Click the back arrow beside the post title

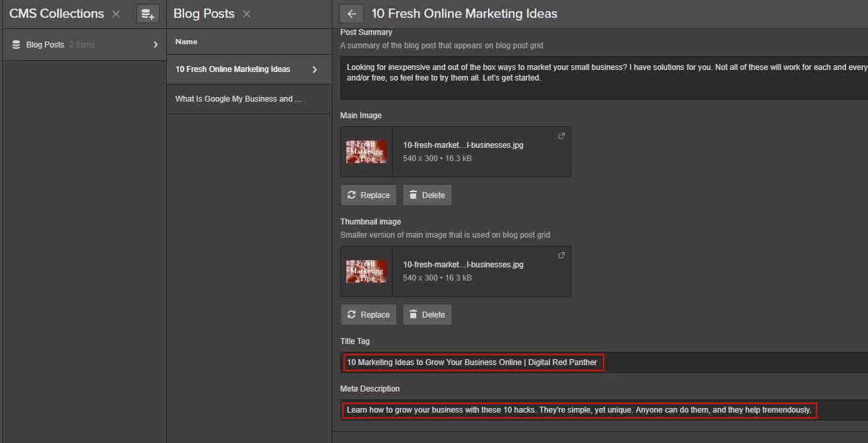pyautogui.click(x=352, y=13)
